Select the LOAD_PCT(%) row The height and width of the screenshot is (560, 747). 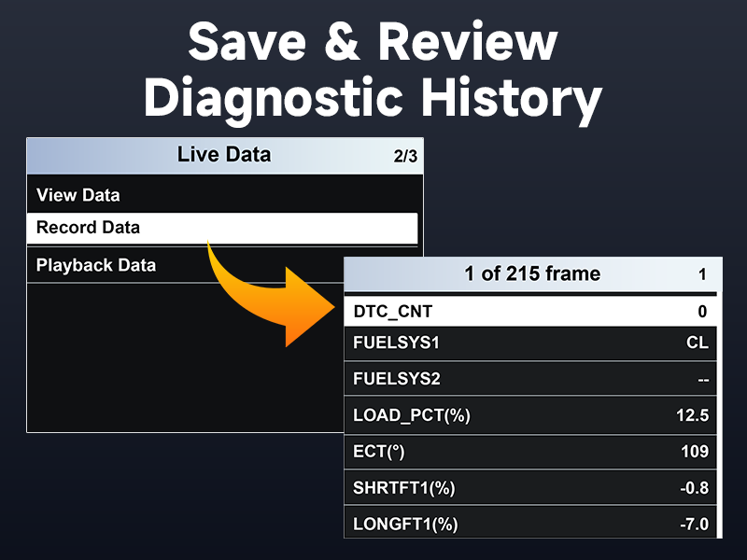click(530, 415)
